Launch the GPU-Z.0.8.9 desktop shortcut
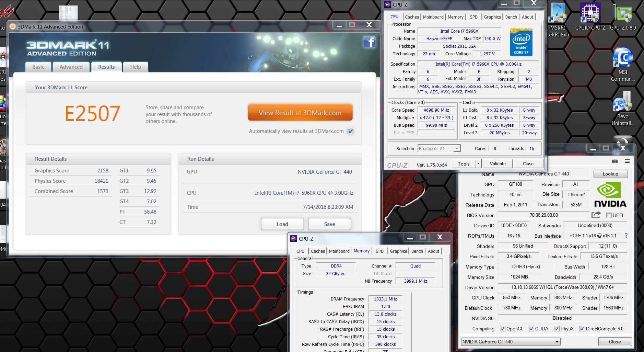 pos(623,17)
